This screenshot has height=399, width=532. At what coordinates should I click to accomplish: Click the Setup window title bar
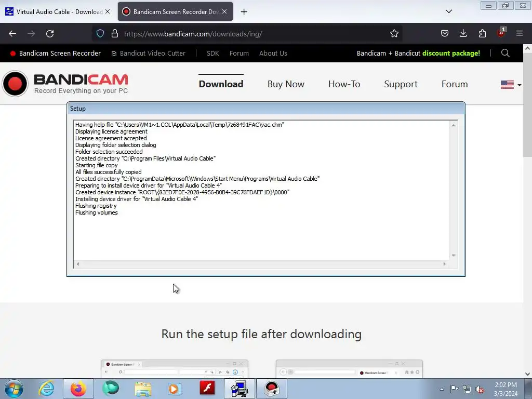click(266, 109)
